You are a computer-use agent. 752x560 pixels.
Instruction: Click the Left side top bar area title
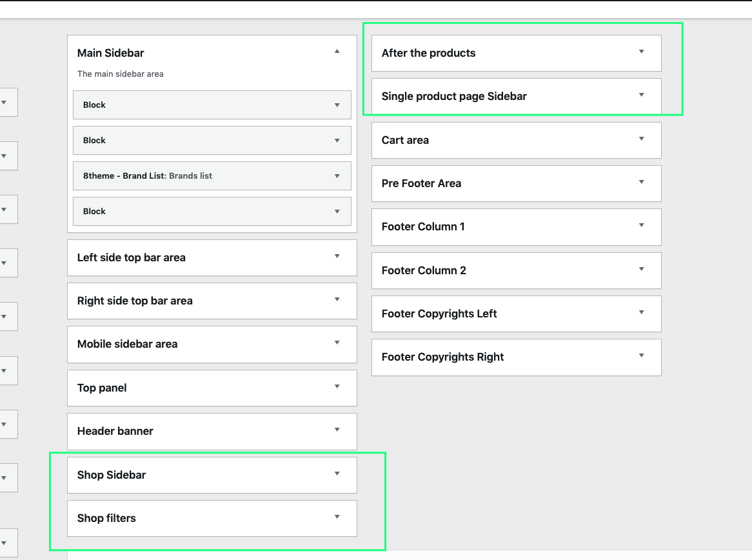[x=132, y=257]
